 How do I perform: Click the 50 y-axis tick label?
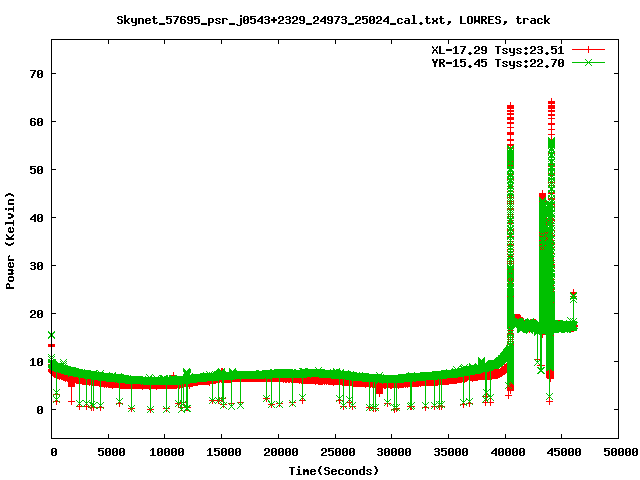point(36,170)
